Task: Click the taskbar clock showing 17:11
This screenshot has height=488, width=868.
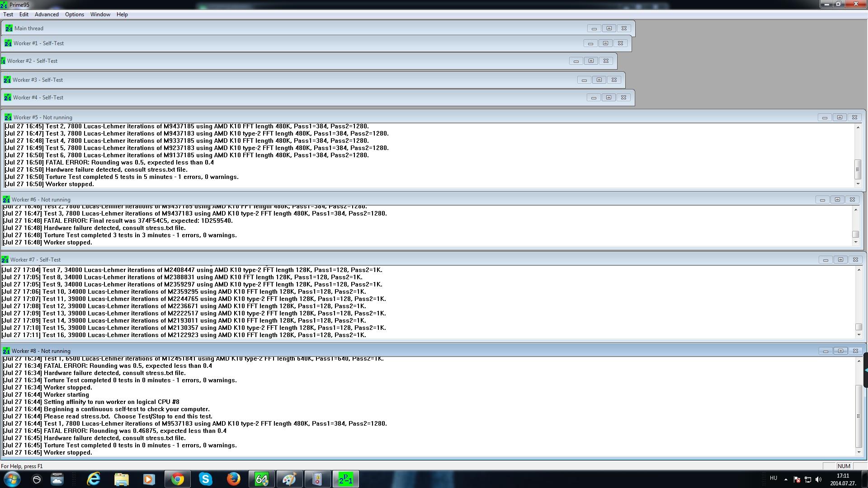Action: (843, 476)
